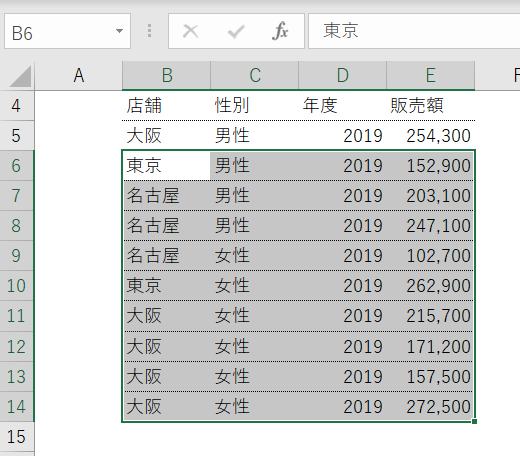Viewport: 520px width, 456px height.
Task: Select row 8 header
Action: [17, 226]
